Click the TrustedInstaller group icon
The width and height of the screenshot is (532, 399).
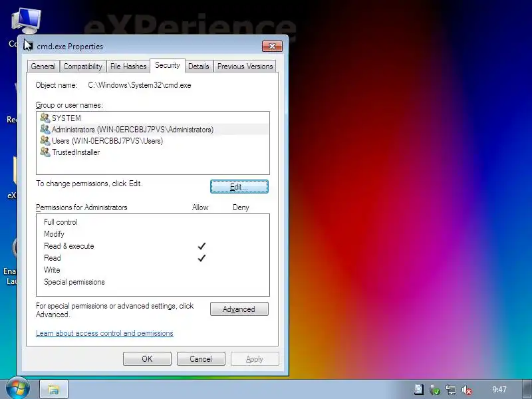[x=45, y=152]
